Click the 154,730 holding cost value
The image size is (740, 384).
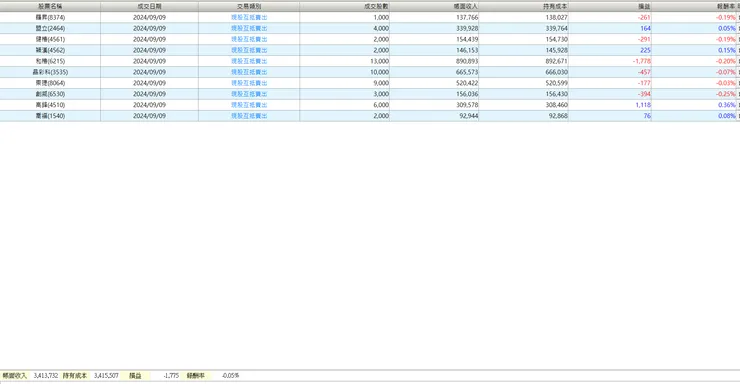coord(556,39)
